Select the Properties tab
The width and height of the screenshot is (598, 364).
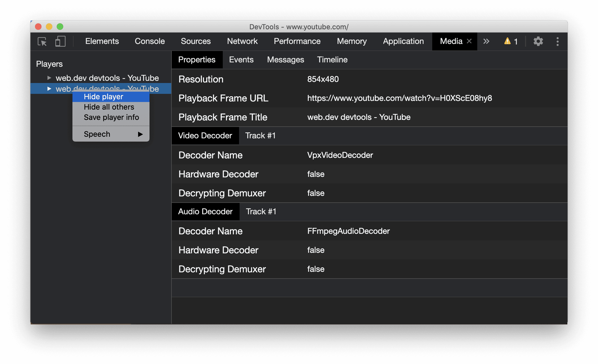coord(196,60)
